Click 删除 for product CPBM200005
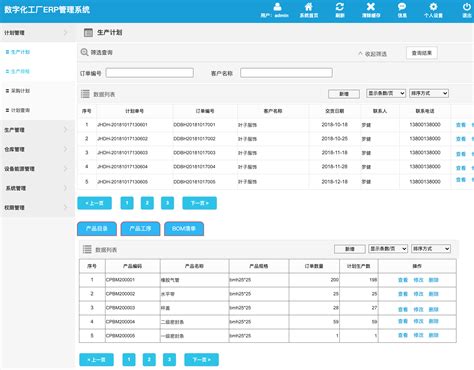This screenshot has height=370, width=474. click(433, 335)
